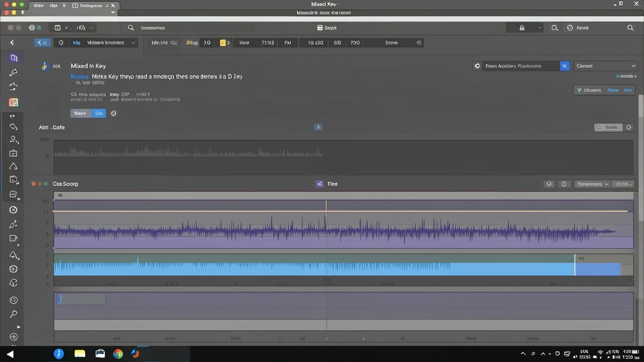The image size is (644, 362).
Task: Click the search icon beside lock dropdown
Action: [555, 28]
